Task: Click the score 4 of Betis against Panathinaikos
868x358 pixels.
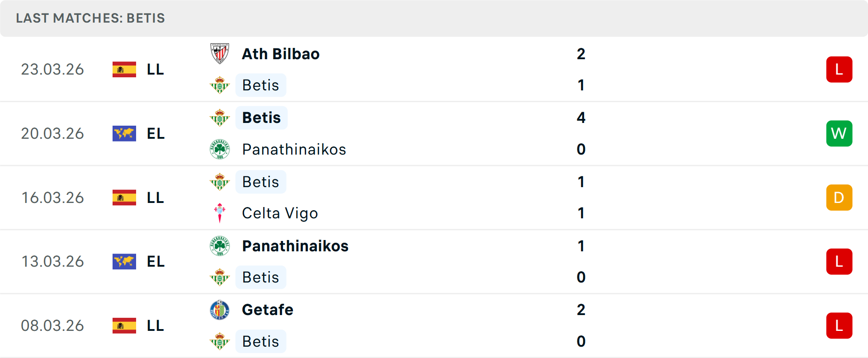Action: [x=581, y=118]
